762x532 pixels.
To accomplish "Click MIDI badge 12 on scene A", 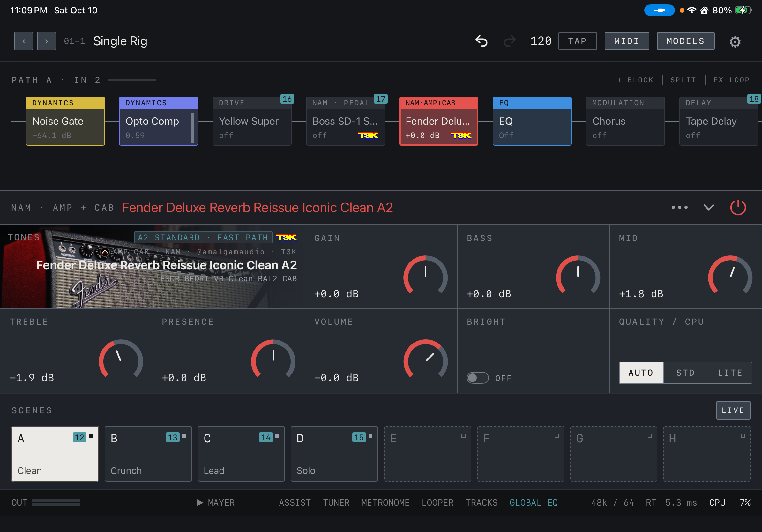I will click(x=79, y=437).
